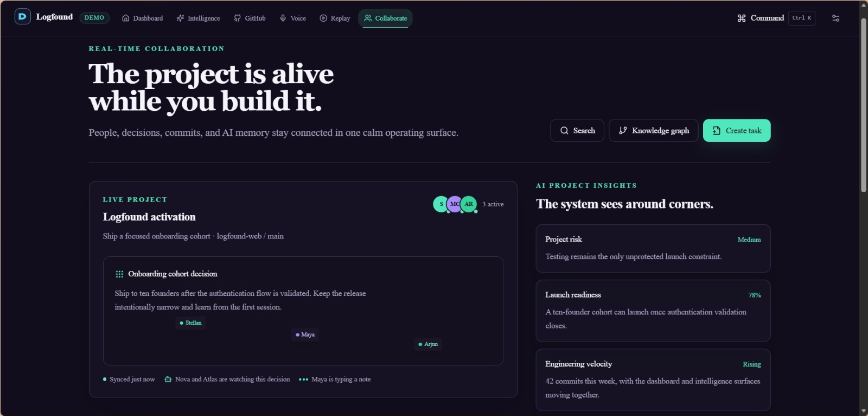This screenshot has width=868, height=416.
Task: Click the Command key symbol icon
Action: coord(742,18)
